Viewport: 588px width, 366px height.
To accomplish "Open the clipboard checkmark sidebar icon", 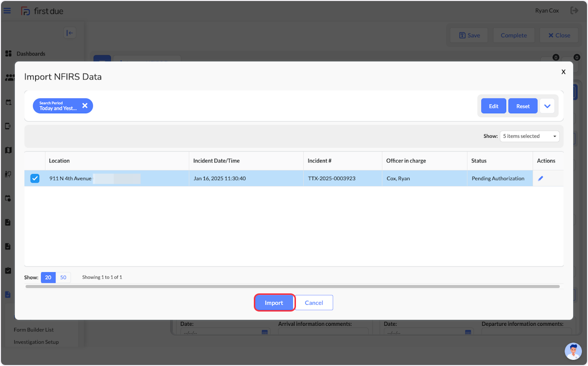I will pyautogui.click(x=8, y=270).
